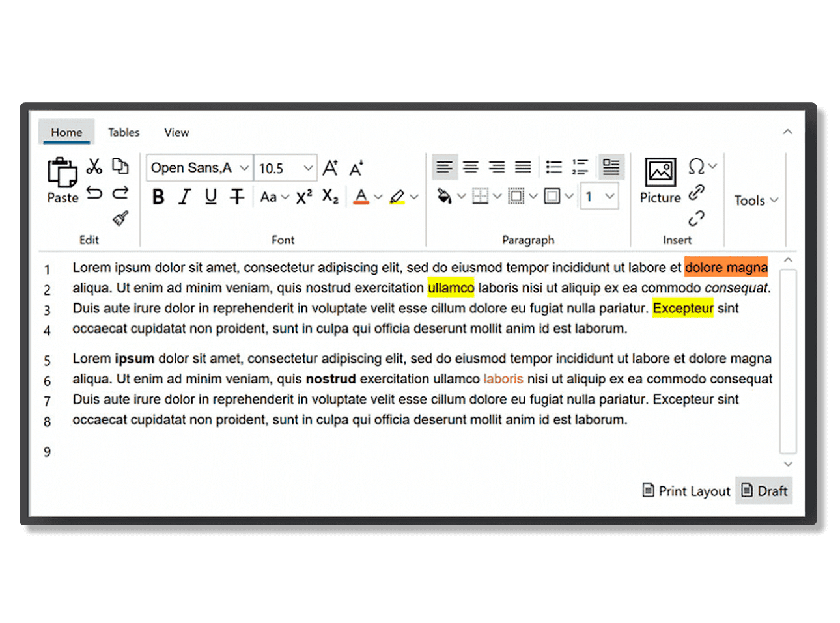Expand the shading color dropdown arrow

(x=462, y=196)
